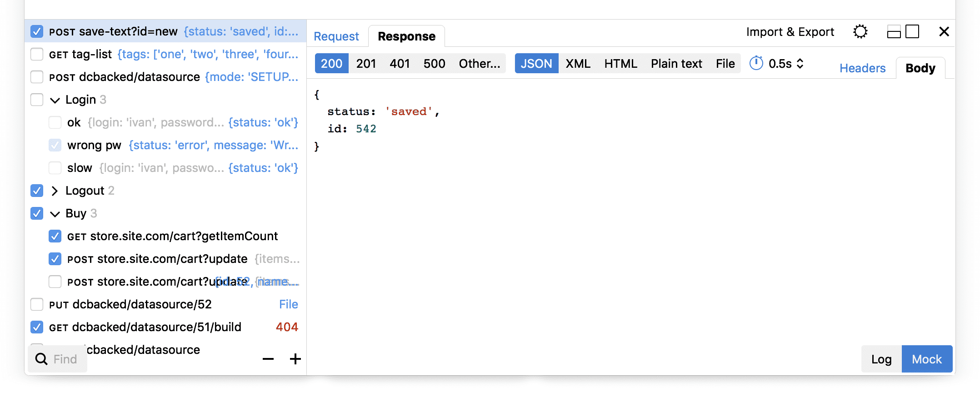Select GET dcbacked/datasource/51/build row
This screenshot has width=980, height=393.
(166, 327)
